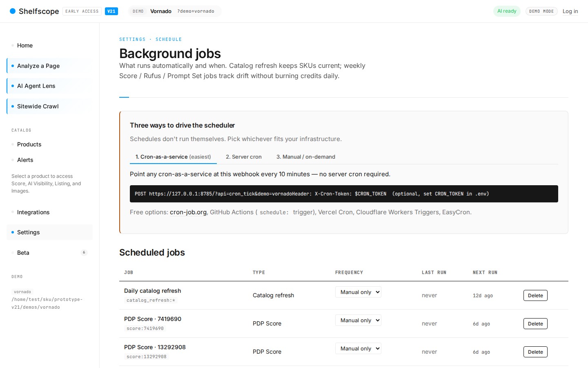
Task: Click the Vornado demo selector
Action: coord(175,11)
